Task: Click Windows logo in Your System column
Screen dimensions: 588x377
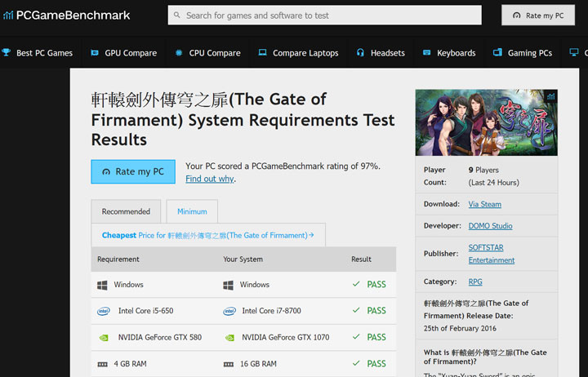Action: [228, 285]
